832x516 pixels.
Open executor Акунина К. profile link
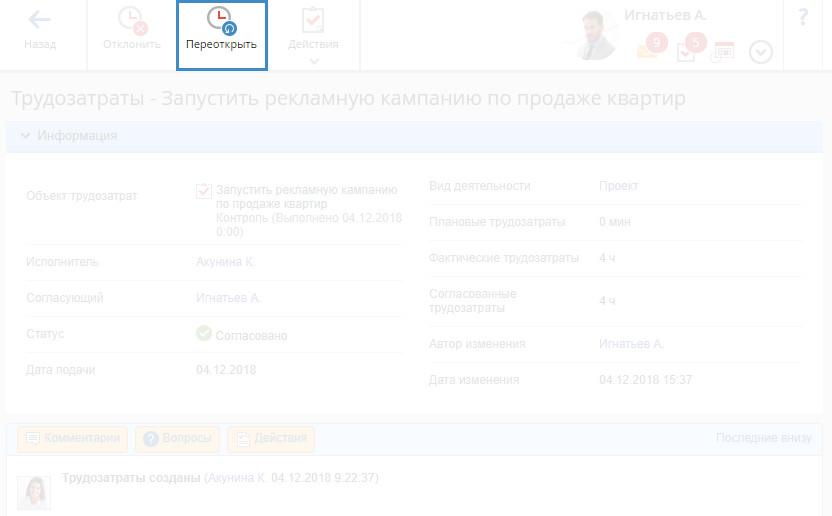[226, 262]
